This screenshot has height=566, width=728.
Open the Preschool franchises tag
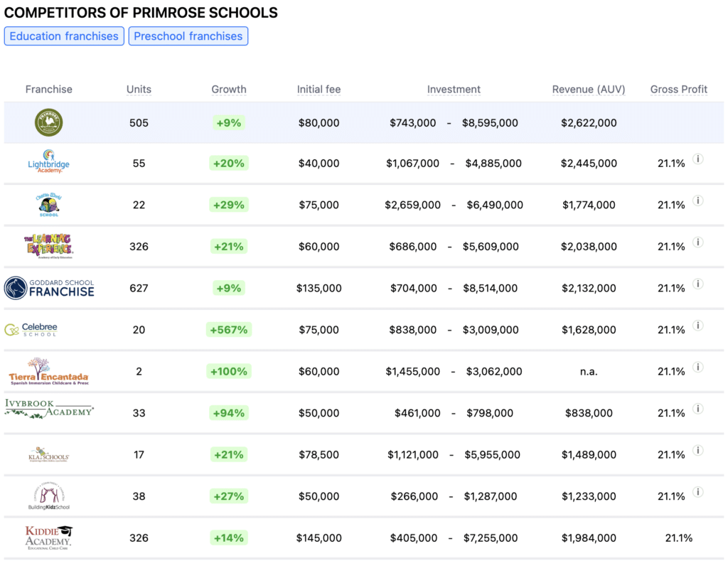point(188,36)
